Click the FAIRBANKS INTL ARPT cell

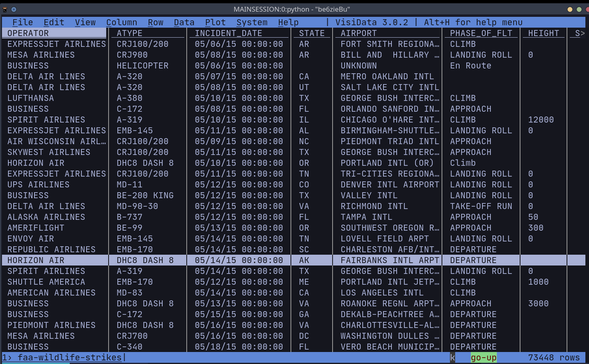tap(390, 260)
